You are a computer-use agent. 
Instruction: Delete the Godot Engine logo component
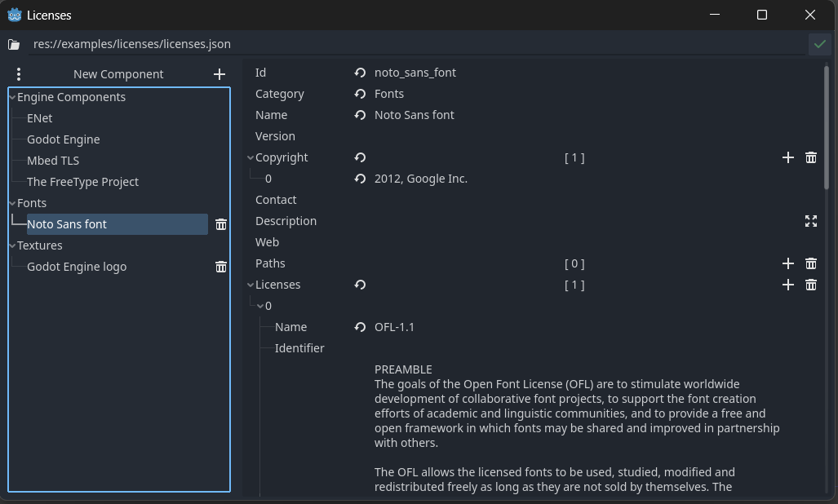pos(221,267)
